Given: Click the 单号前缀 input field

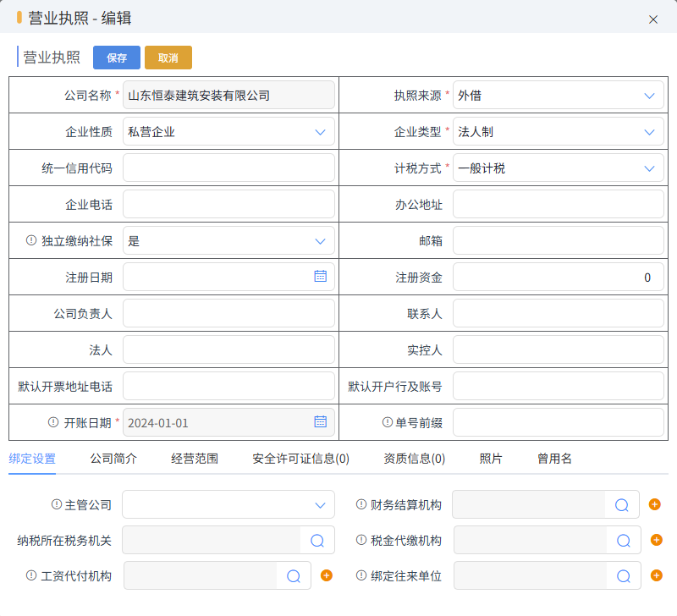Looking at the screenshot, I should [x=558, y=422].
